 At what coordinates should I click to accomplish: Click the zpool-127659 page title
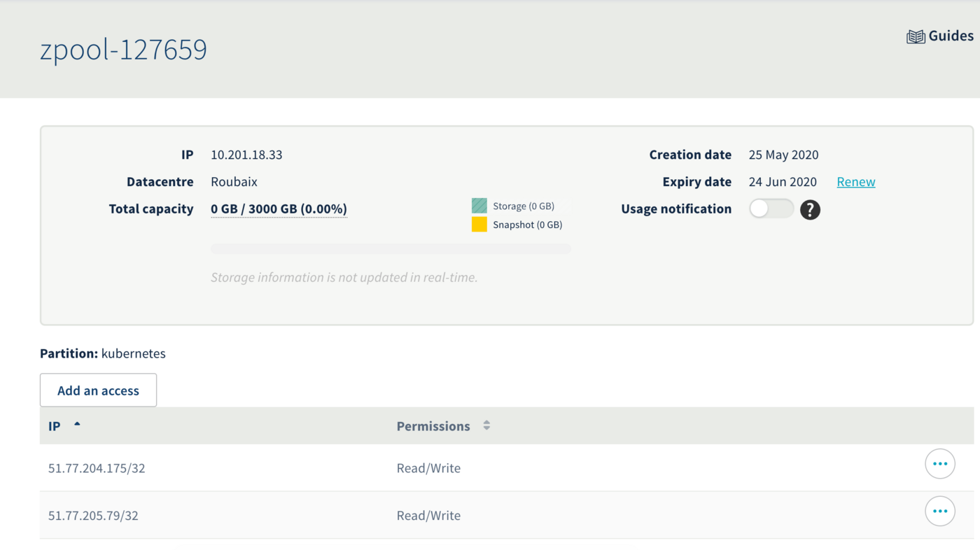123,50
